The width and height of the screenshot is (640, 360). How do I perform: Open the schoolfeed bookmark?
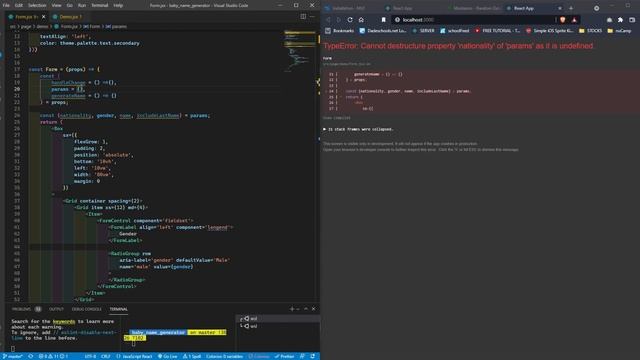tap(454, 31)
